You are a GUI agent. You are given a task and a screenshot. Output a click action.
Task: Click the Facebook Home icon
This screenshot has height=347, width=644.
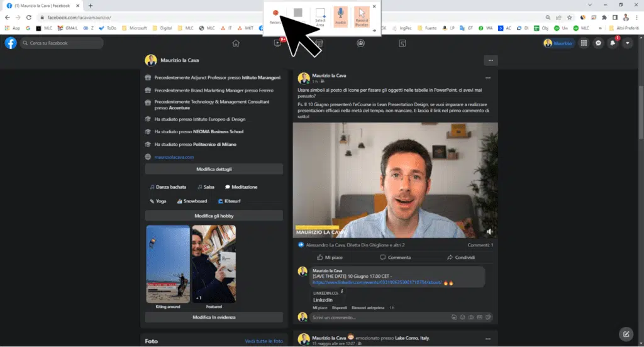pyautogui.click(x=236, y=43)
